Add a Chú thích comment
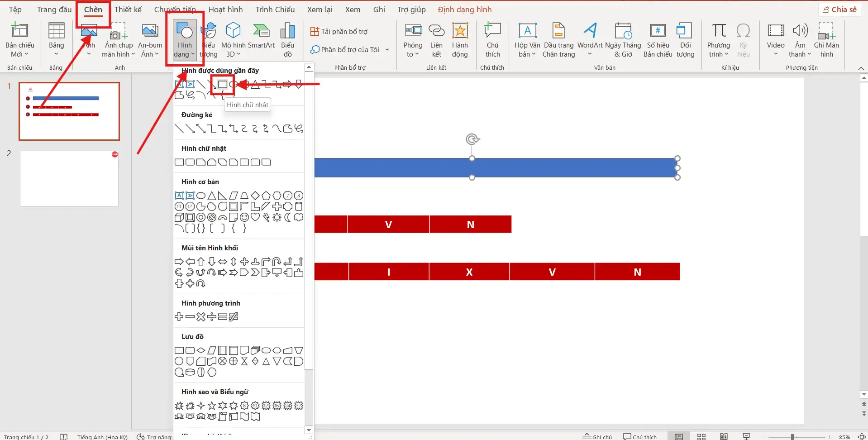 pos(492,40)
